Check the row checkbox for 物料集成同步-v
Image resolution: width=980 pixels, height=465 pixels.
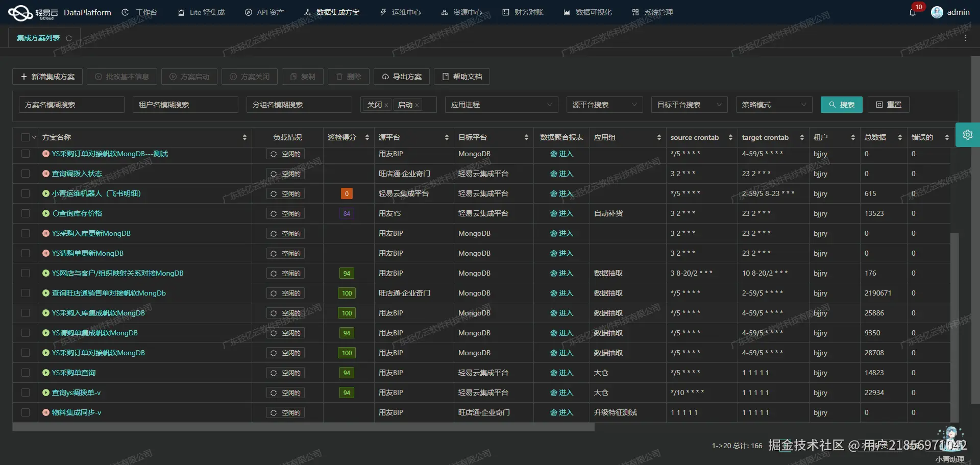(x=25, y=412)
